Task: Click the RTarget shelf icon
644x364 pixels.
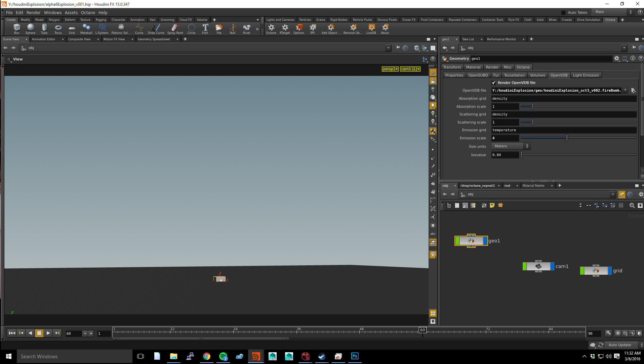Action: click(285, 29)
